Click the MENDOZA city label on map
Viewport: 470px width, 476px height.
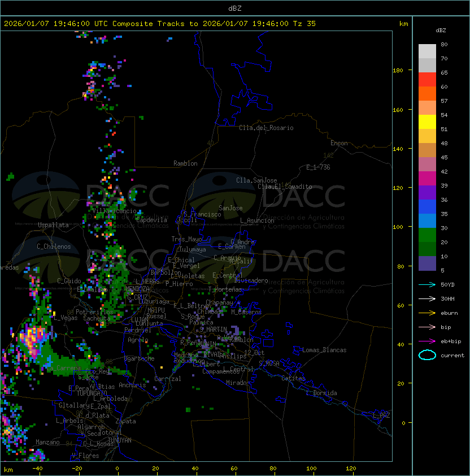(138, 289)
